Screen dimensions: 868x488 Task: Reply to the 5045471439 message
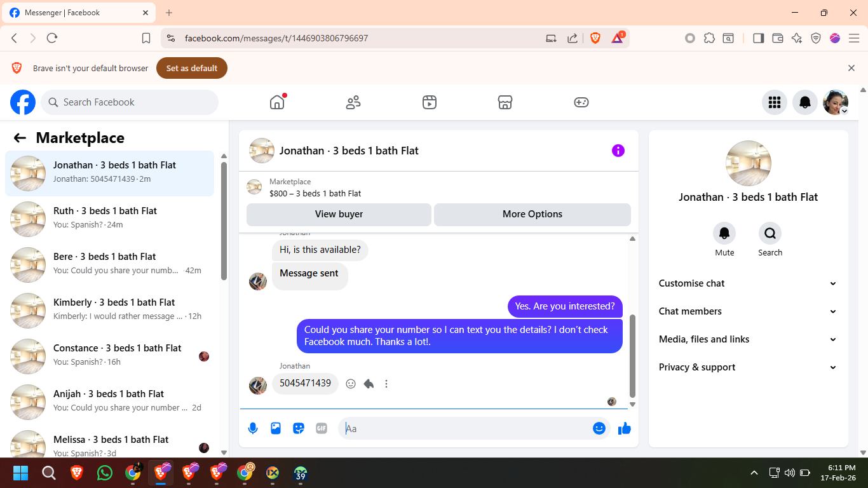(369, 384)
